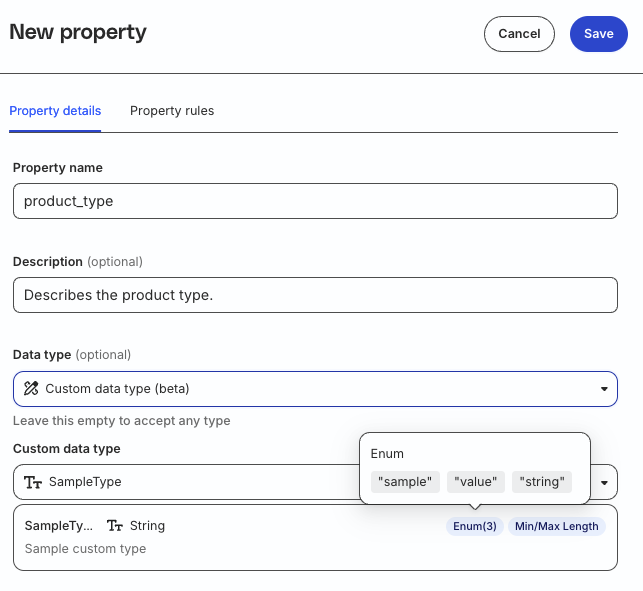Switch to Property rules tab
This screenshot has width=643, height=591.
(x=172, y=111)
